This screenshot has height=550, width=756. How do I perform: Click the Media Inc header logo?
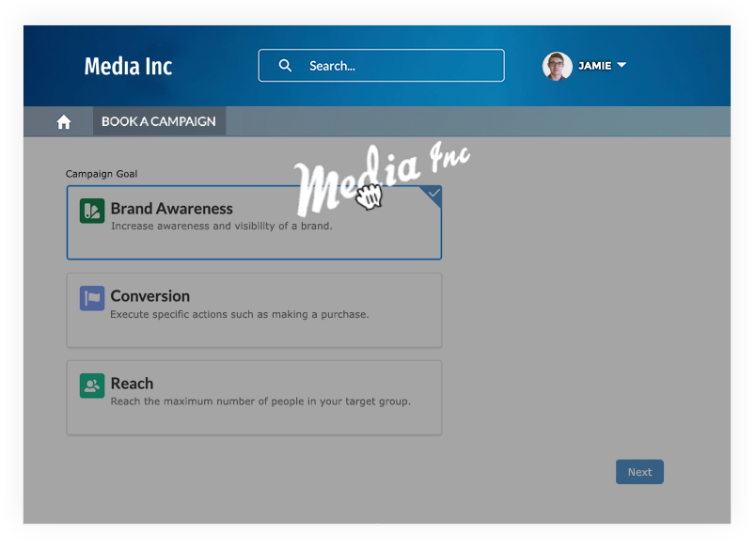128,66
